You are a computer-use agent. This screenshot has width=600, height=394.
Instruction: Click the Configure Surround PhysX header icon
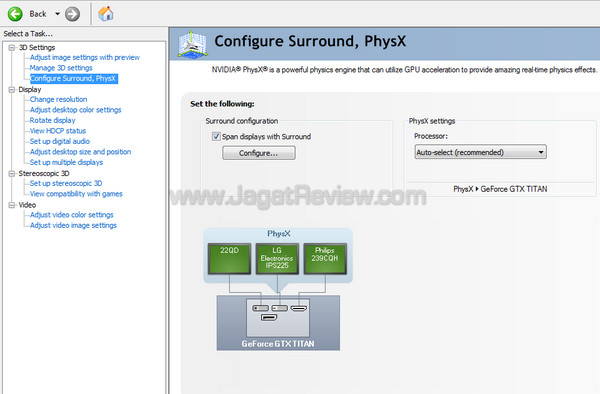tap(192, 44)
